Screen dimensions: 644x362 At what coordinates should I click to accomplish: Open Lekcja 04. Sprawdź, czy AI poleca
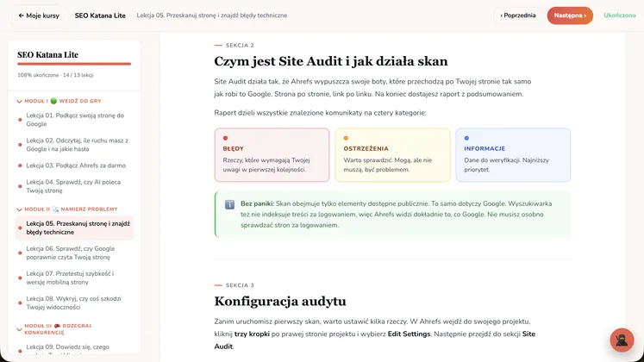click(75, 186)
